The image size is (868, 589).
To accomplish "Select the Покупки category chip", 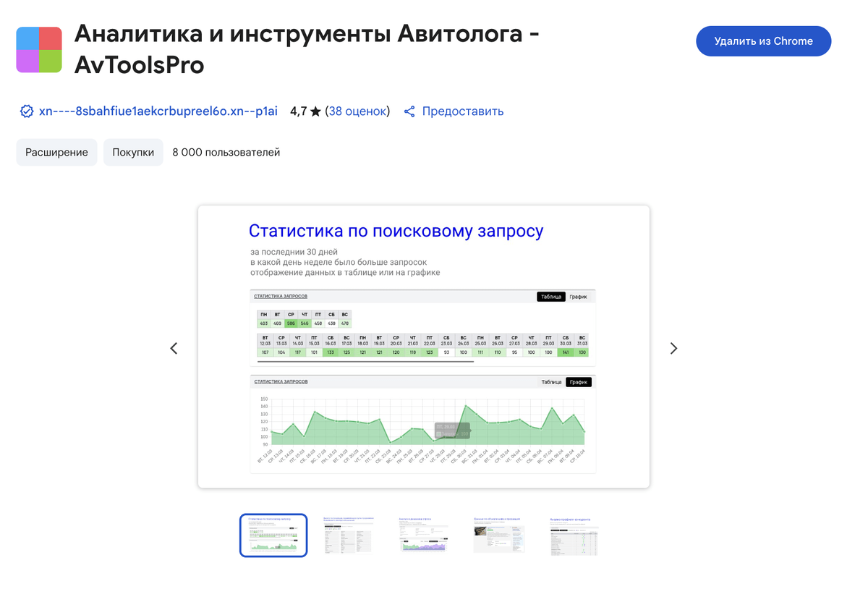I will click(133, 153).
